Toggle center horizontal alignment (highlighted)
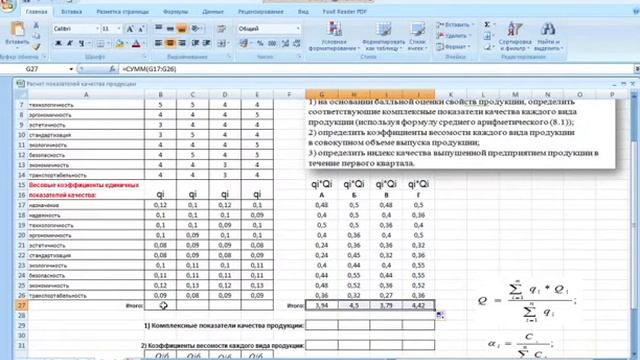 tap(170, 43)
